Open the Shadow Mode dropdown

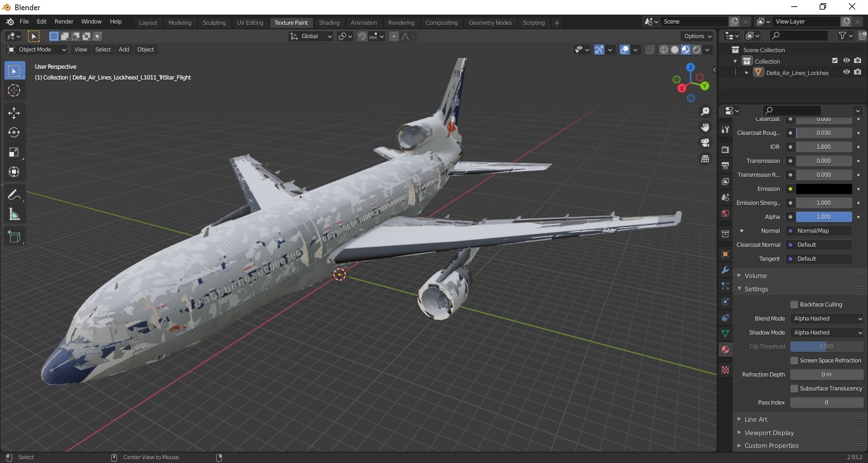tap(827, 333)
